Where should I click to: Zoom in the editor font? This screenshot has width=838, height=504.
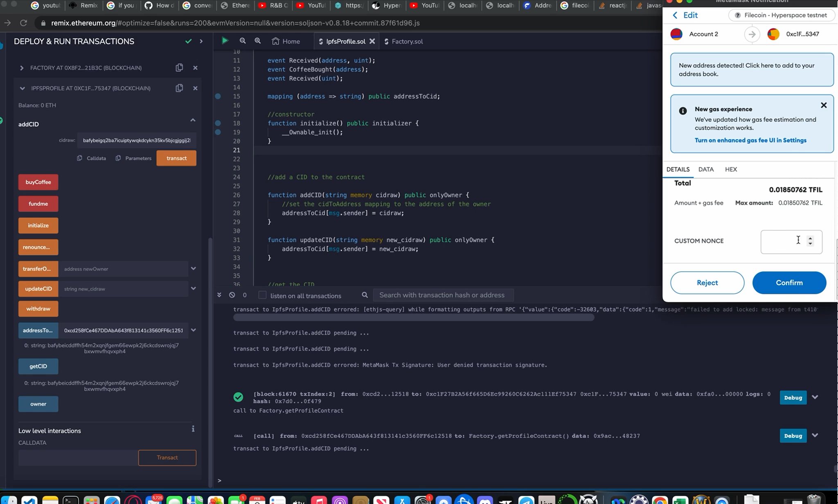point(257,41)
